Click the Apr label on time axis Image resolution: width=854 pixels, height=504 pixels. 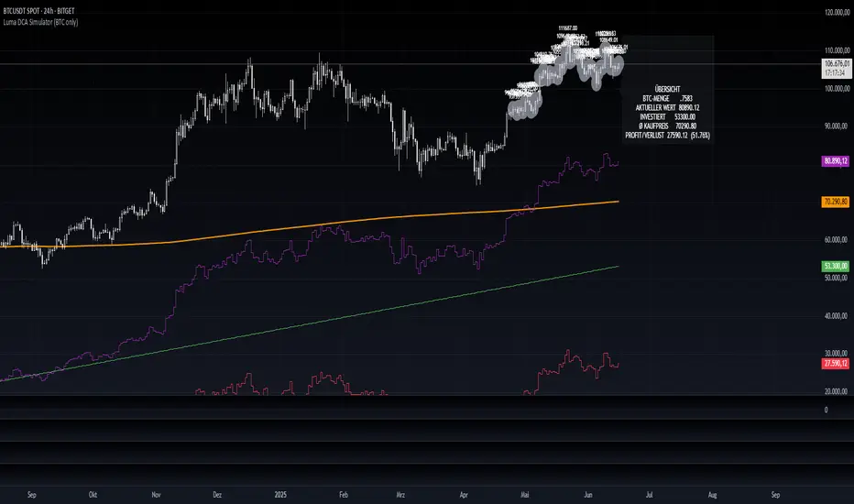coord(464,495)
